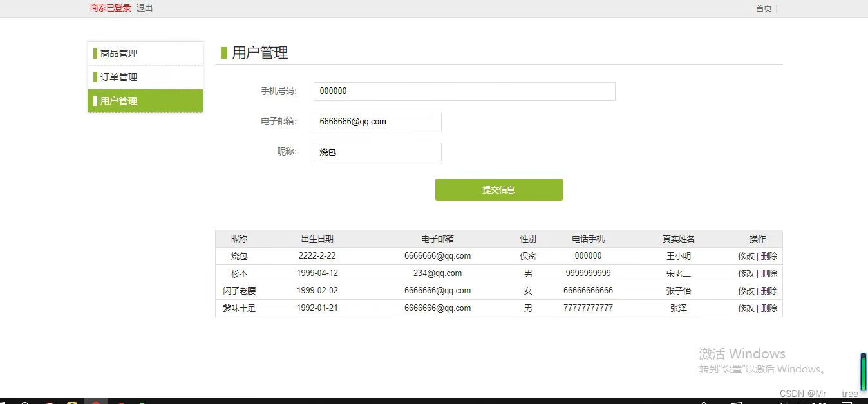Screen dimensions: 868x404
Task: Click the 操作 column header
Action: click(x=758, y=239)
